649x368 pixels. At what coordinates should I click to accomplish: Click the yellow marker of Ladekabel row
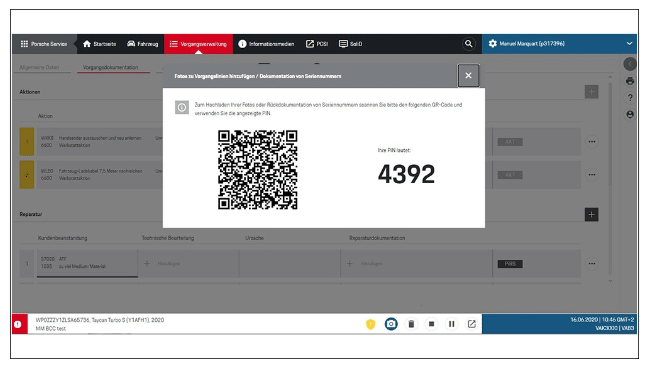27,175
